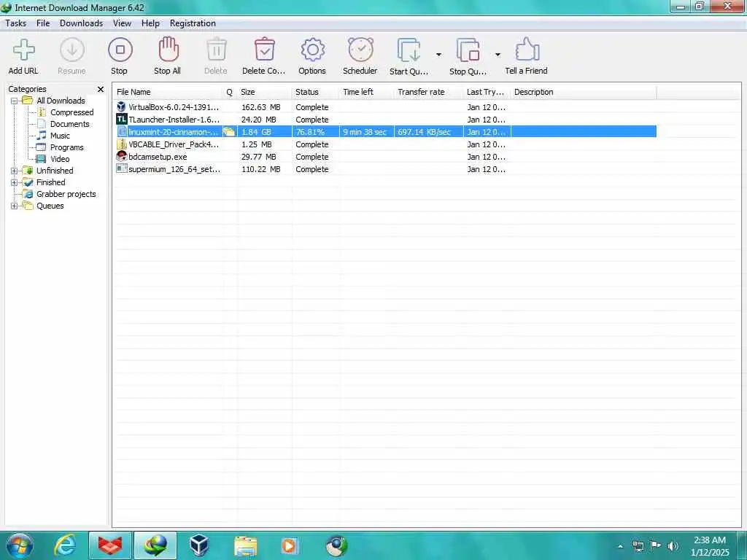Select the Programs category
Viewport: 747px width, 560px height.
[x=66, y=147]
